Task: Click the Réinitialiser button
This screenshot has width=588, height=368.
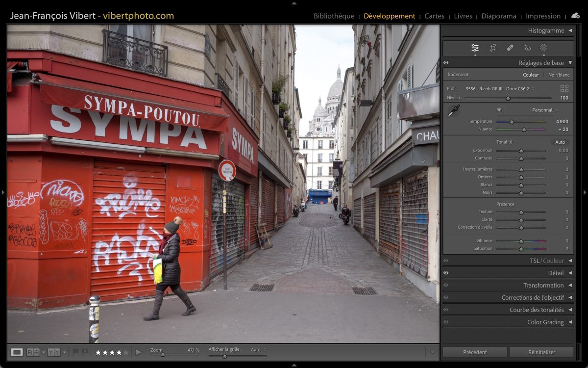Action: pos(541,352)
